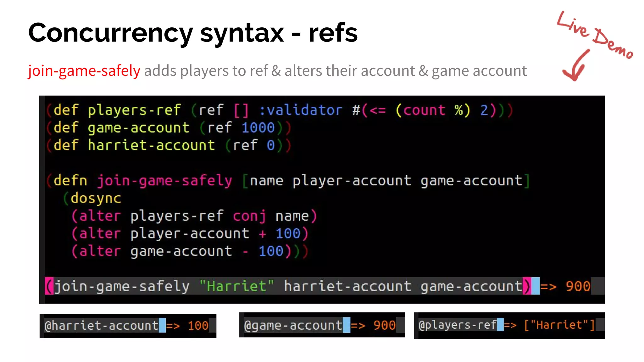Screen dimensions: 644x362
Task: Click the "(alter player-account + 100)" line
Action: point(190,234)
